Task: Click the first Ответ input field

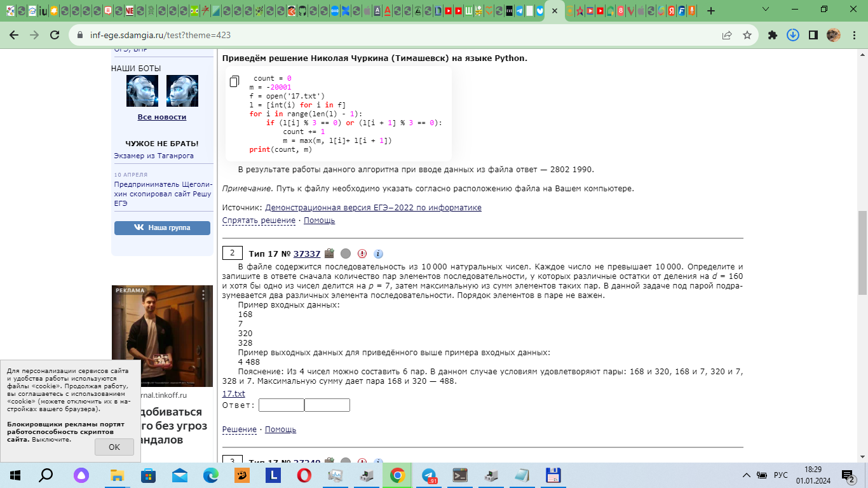Action: (281, 405)
